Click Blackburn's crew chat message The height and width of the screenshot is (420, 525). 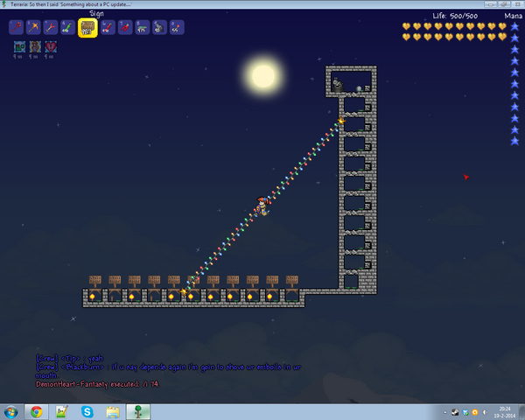(x=168, y=371)
